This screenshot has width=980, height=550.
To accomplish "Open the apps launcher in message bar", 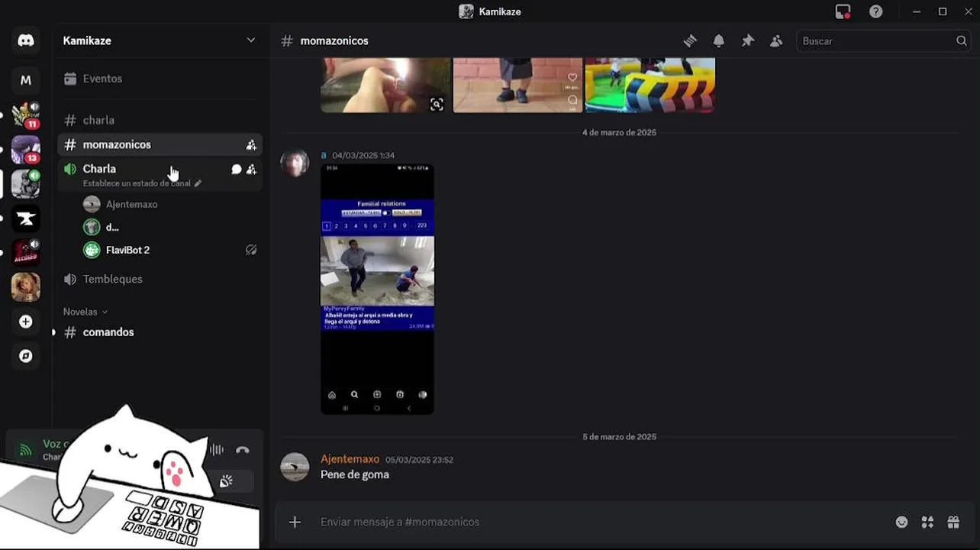I will (927, 522).
